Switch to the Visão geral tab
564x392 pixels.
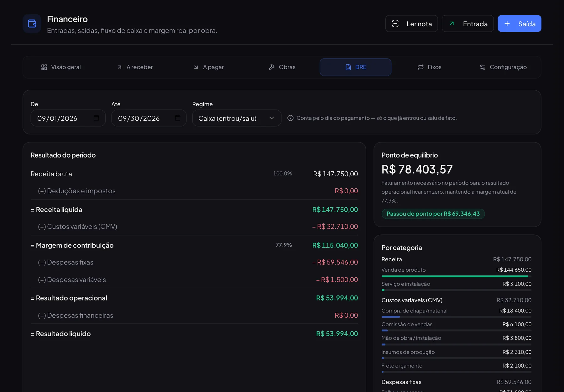point(61,67)
